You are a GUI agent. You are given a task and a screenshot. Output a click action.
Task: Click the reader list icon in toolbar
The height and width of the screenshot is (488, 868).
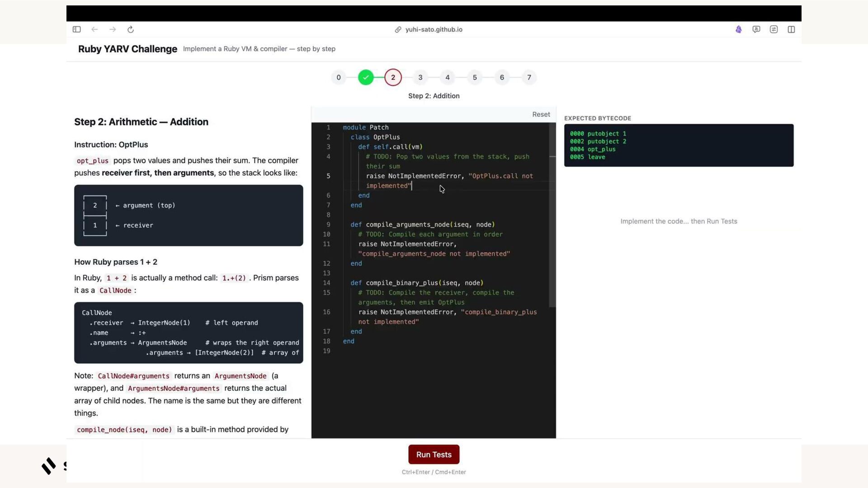point(774,29)
